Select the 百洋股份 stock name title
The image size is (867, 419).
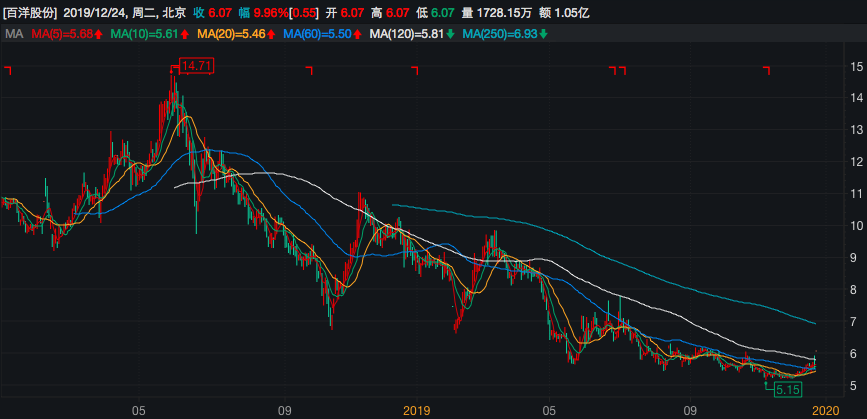coord(31,12)
